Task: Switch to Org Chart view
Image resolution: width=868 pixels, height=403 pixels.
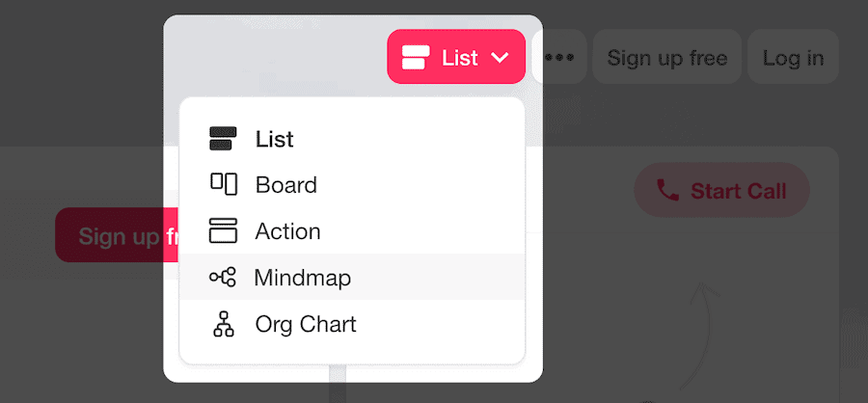Action: point(306,325)
